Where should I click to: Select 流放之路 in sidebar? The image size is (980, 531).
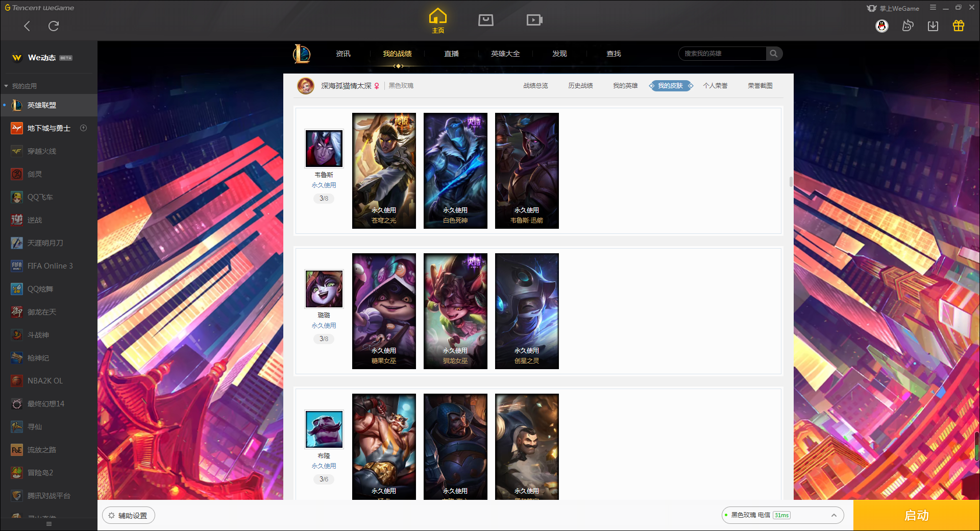tap(48, 450)
